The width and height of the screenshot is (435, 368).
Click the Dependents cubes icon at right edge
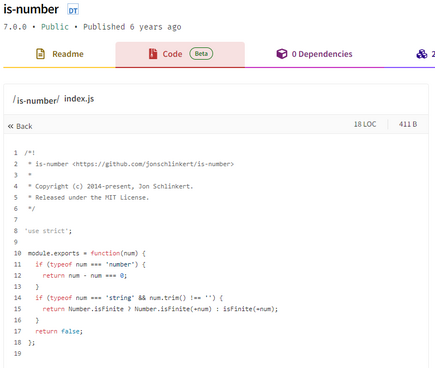[x=422, y=54]
